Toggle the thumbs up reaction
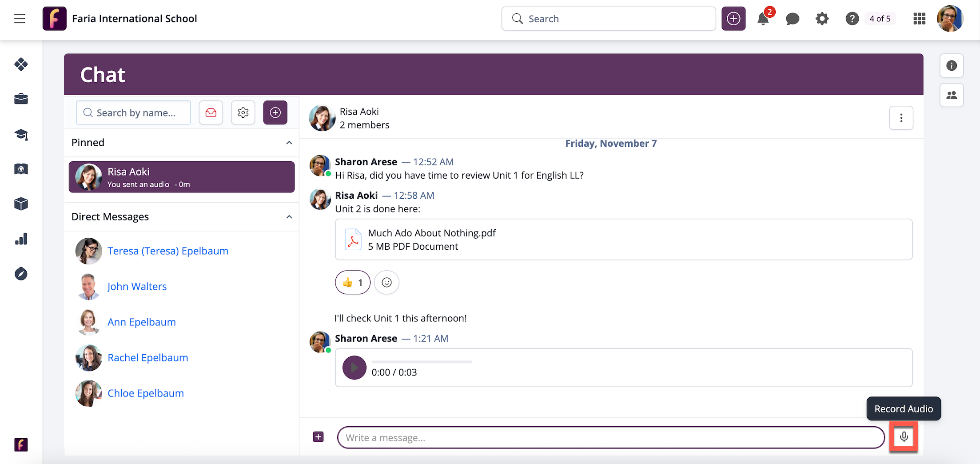980x464 pixels. (x=353, y=283)
